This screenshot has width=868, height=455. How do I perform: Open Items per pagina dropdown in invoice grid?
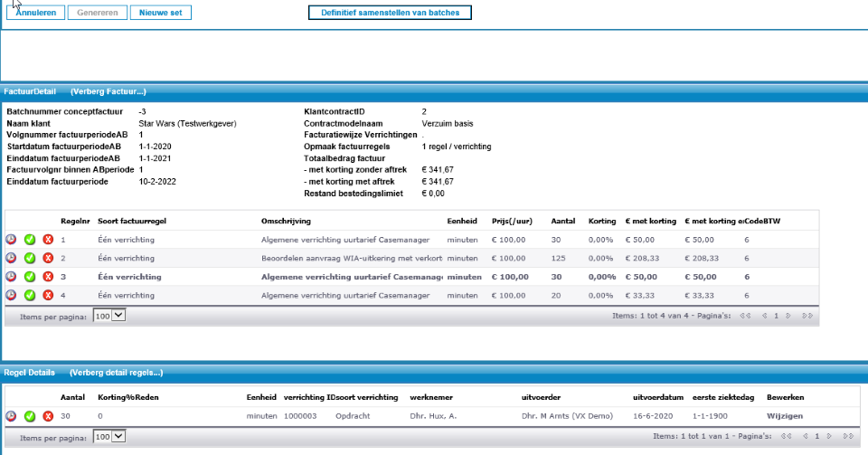click(x=109, y=316)
